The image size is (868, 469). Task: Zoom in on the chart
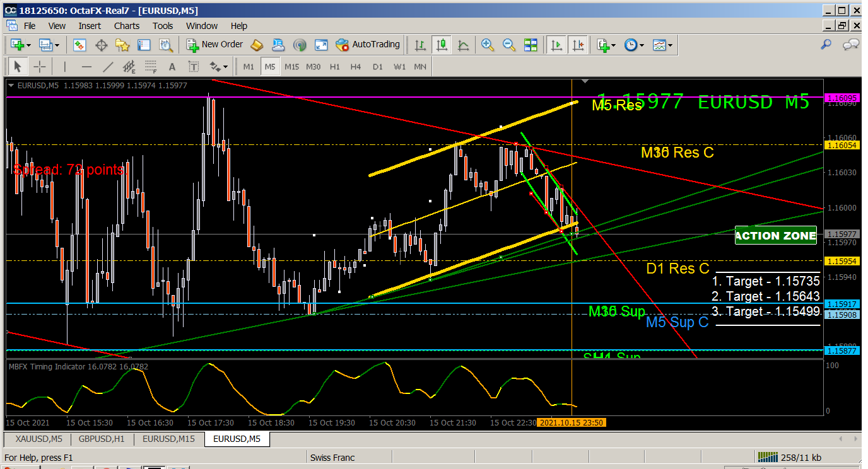(x=487, y=45)
